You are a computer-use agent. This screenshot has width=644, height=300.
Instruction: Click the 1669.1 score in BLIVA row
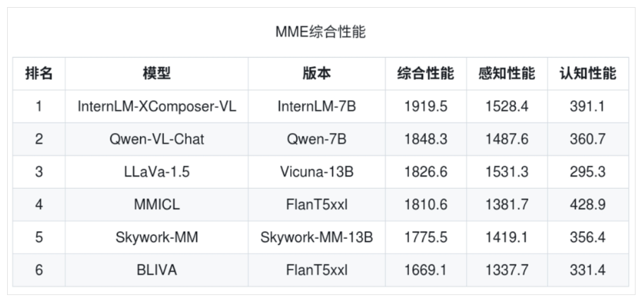pos(426,270)
